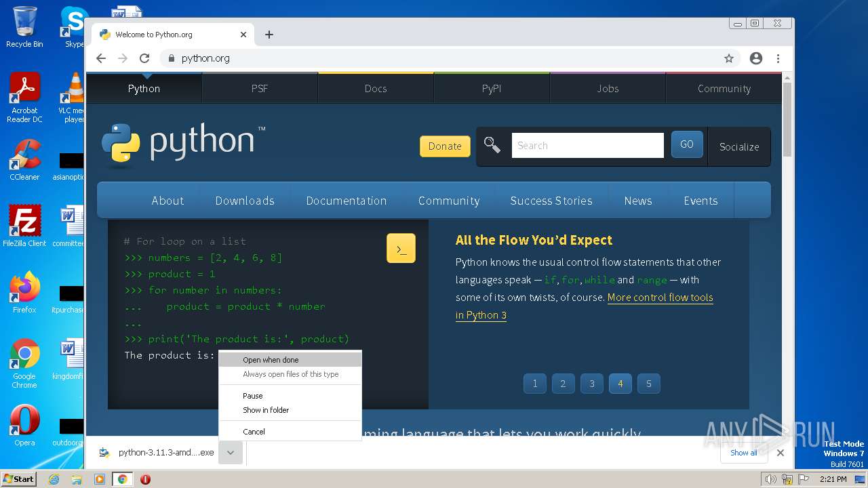This screenshot has height=488, width=868.
Task: Click the volume speaker tray icon
Action: tap(770, 479)
